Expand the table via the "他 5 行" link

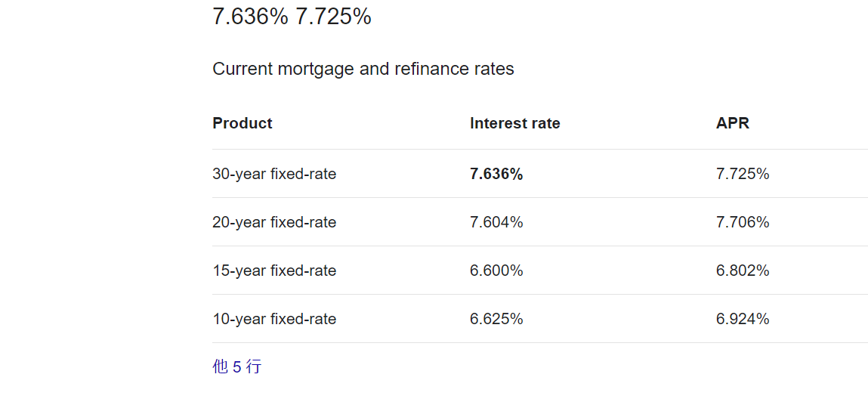(236, 367)
